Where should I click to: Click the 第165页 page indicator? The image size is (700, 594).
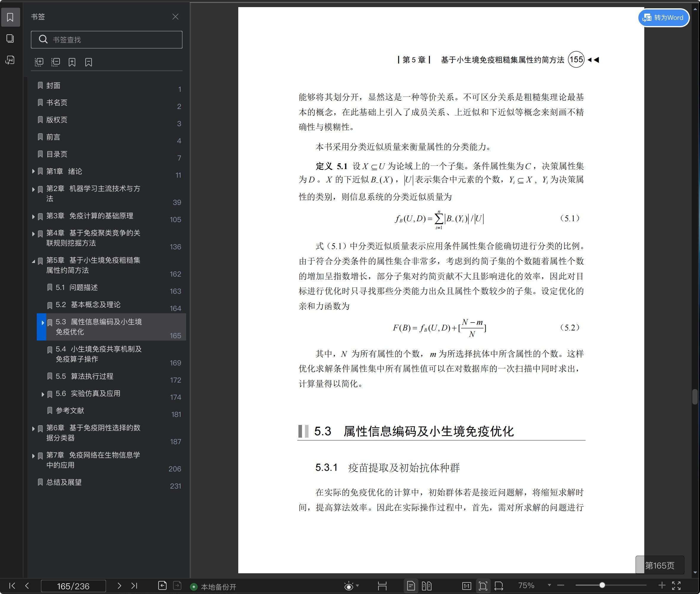(x=660, y=565)
